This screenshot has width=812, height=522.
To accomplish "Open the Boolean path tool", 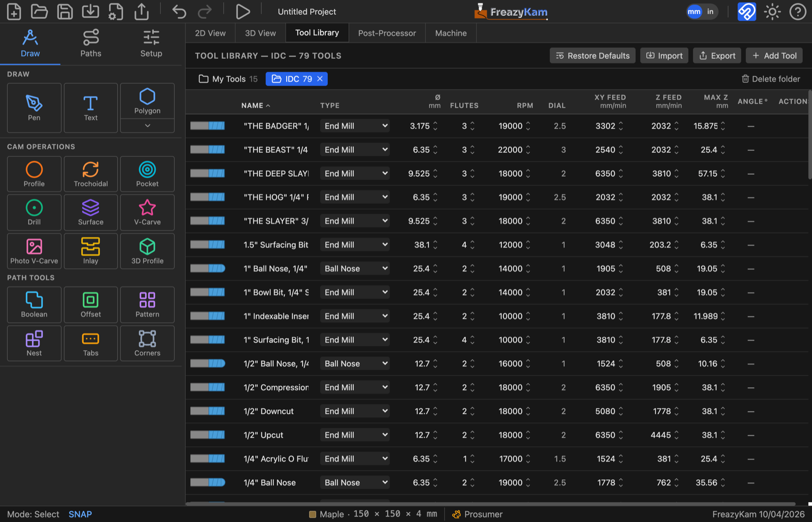I will click(34, 305).
